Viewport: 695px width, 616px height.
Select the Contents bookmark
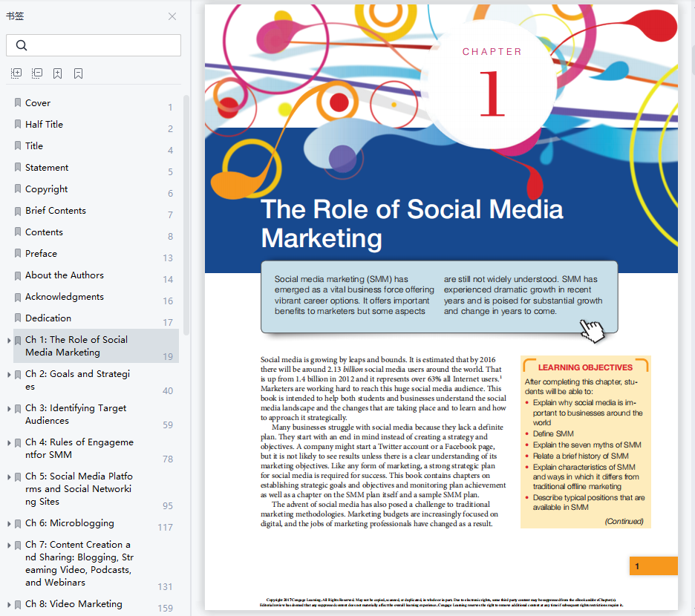(x=44, y=232)
